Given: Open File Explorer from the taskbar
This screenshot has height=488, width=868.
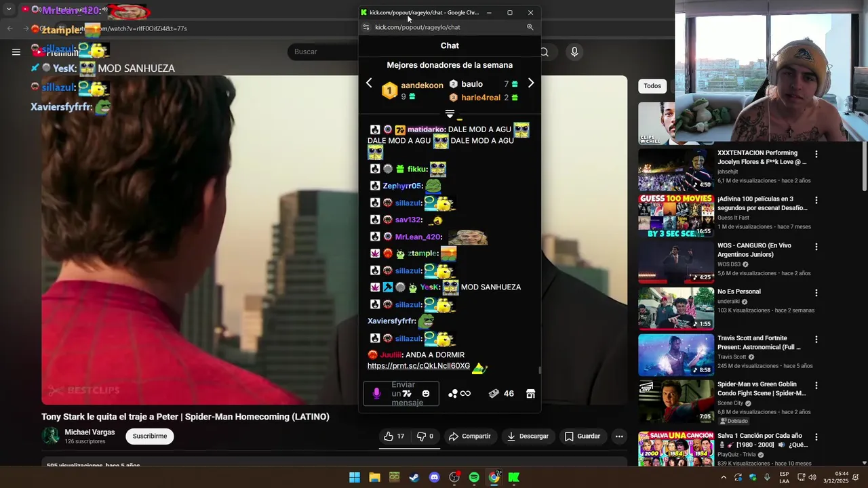Looking at the screenshot, I should point(374,477).
